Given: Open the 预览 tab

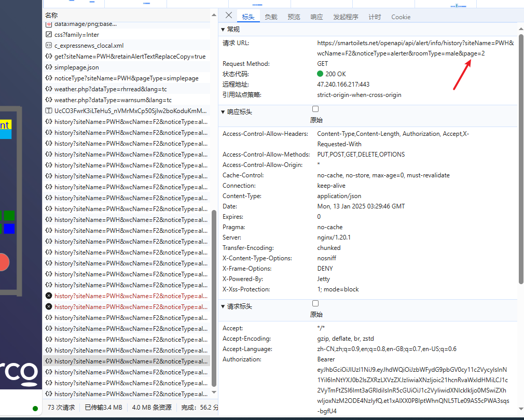Looking at the screenshot, I should point(294,17).
